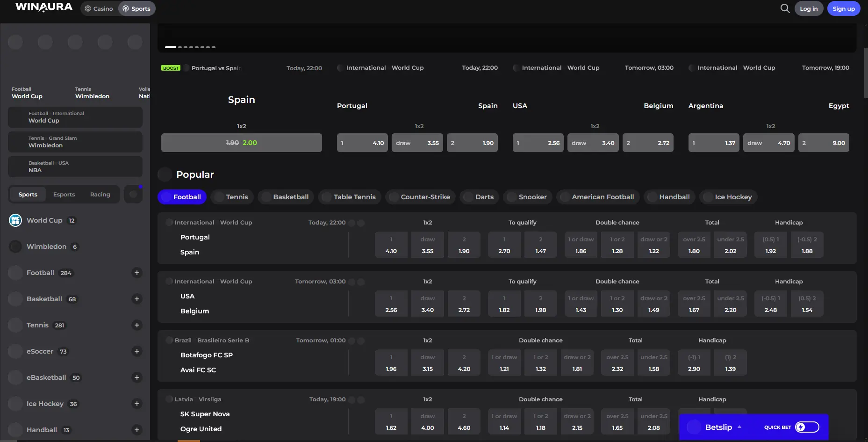
Task: Select under 2.5 at 2.20 USA Belgium
Action: [731, 304]
